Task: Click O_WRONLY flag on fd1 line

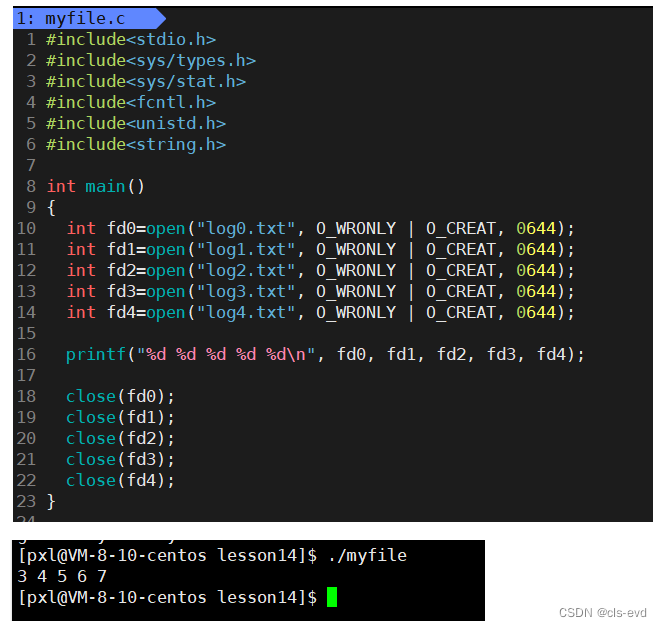Action: (356, 250)
